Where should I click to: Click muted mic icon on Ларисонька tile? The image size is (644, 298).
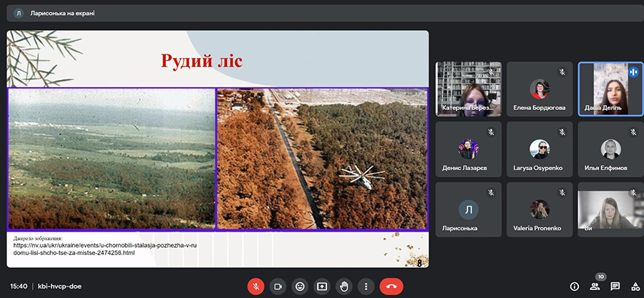pyautogui.click(x=491, y=193)
